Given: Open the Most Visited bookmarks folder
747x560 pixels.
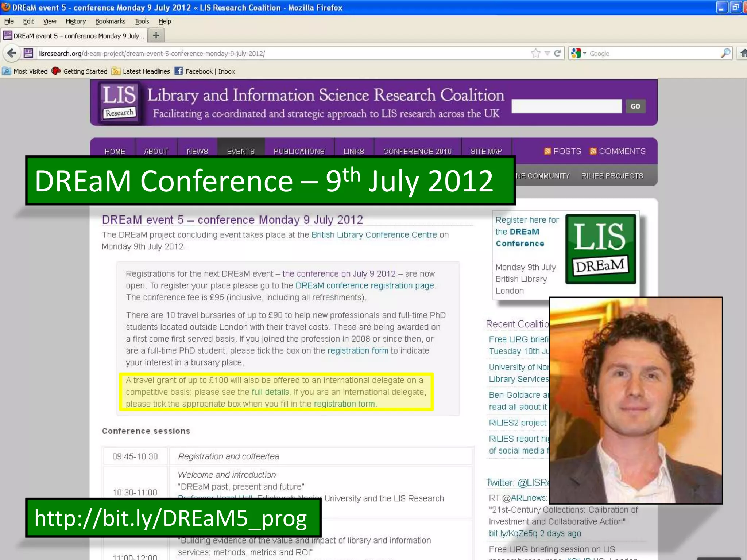Looking at the screenshot, I should 25,71.
